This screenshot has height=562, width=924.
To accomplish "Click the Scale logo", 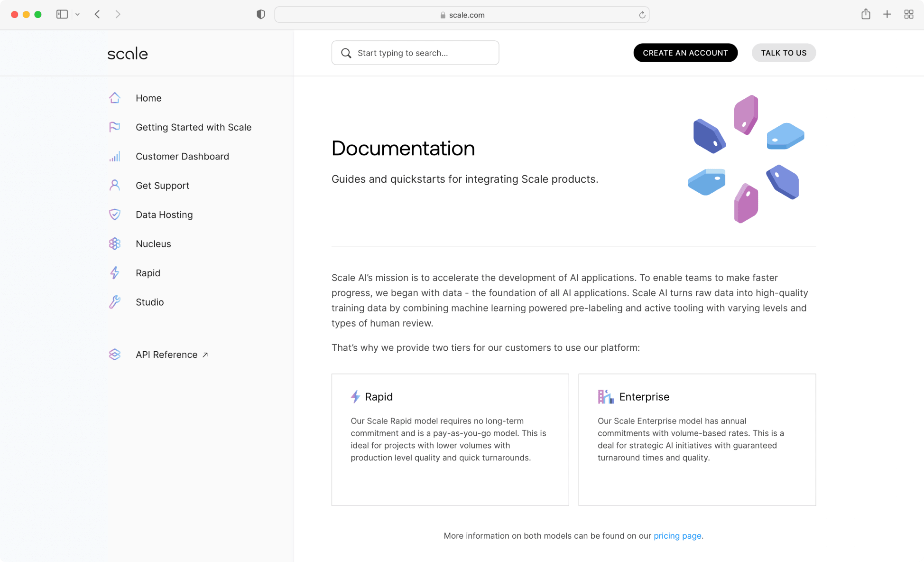I will 127,53.
